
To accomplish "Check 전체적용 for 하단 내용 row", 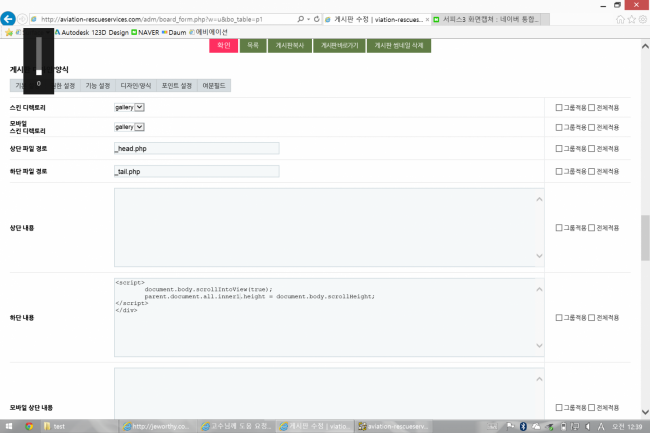I will (592, 317).
